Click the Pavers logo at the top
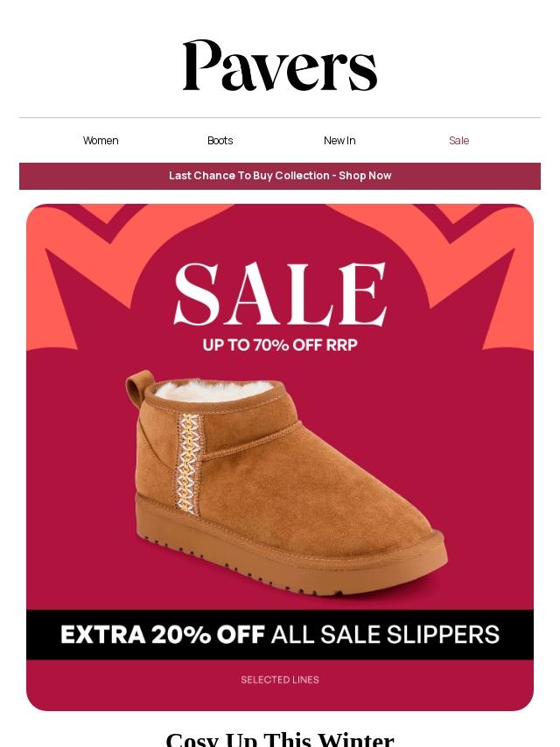 (x=280, y=66)
